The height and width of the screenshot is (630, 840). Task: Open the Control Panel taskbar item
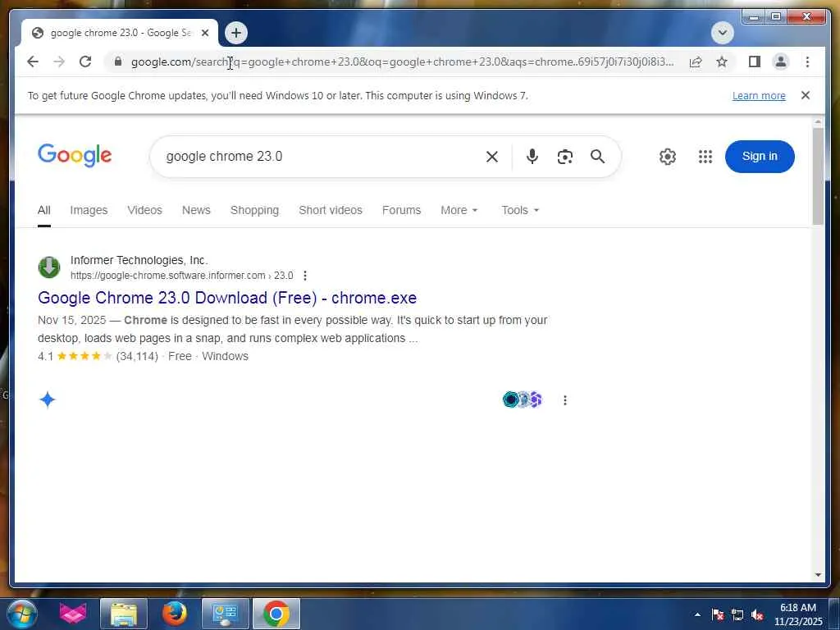(225, 614)
